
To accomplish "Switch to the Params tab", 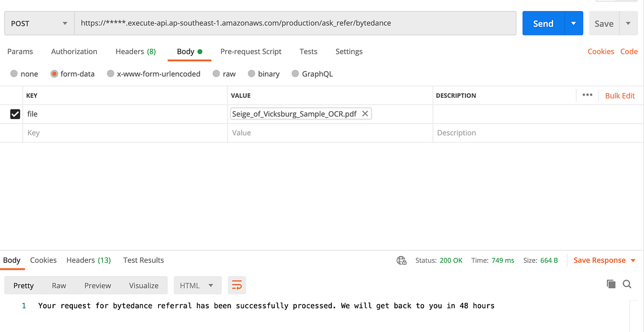I will point(20,52).
